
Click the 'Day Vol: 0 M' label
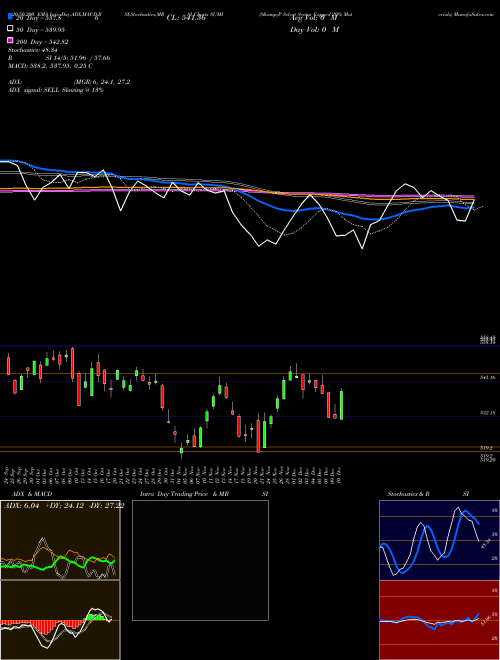[314, 29]
